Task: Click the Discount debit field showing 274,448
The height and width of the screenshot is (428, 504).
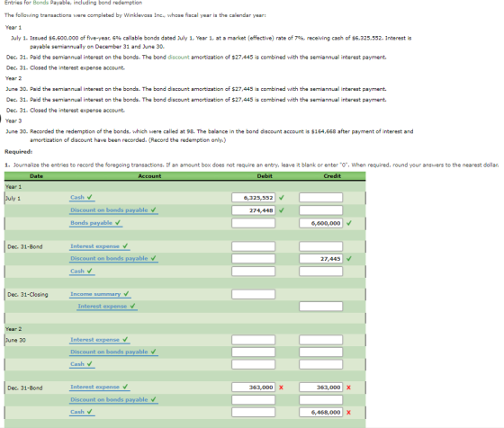Action: coord(253,210)
